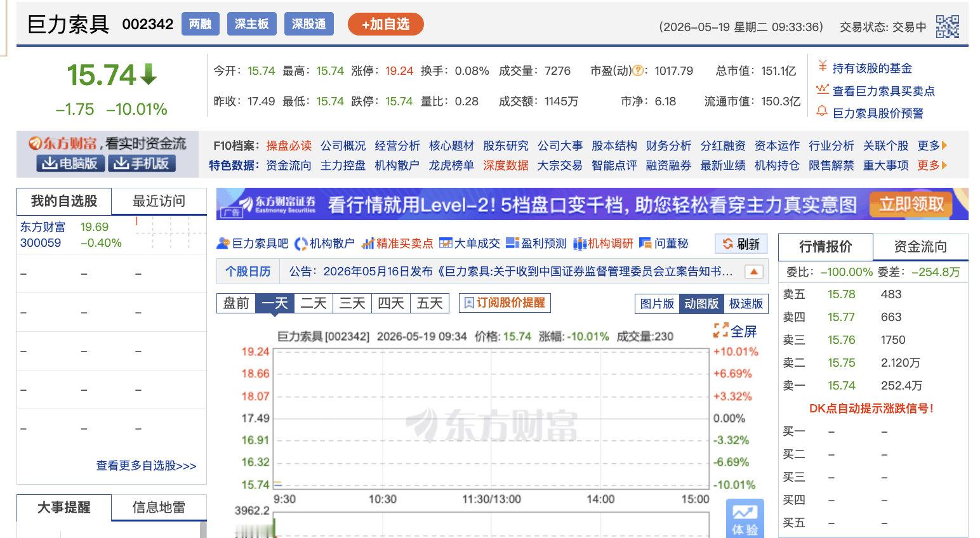Open 行情报价 tab
The height and width of the screenshot is (538, 980).
(826, 247)
